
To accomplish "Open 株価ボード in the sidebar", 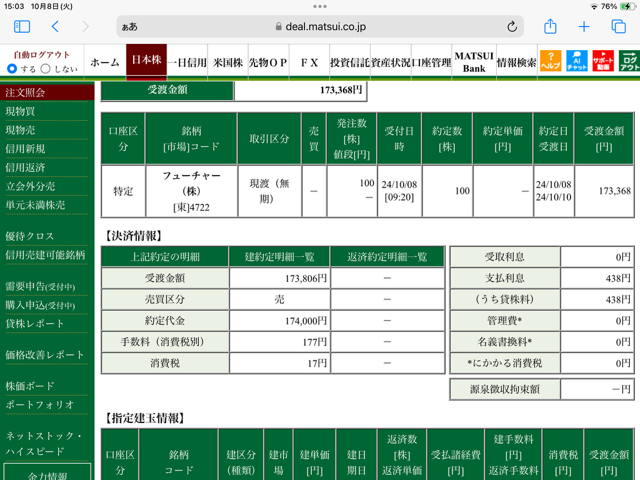I will pyautogui.click(x=29, y=386).
